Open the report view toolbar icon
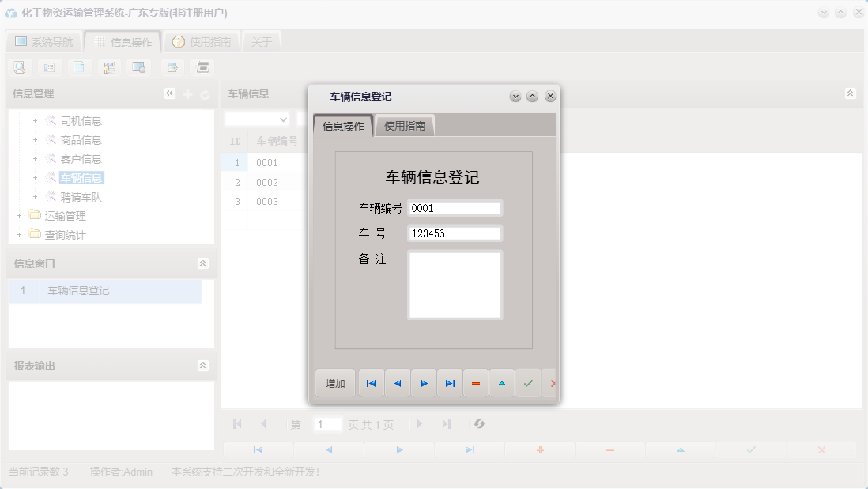 49,67
